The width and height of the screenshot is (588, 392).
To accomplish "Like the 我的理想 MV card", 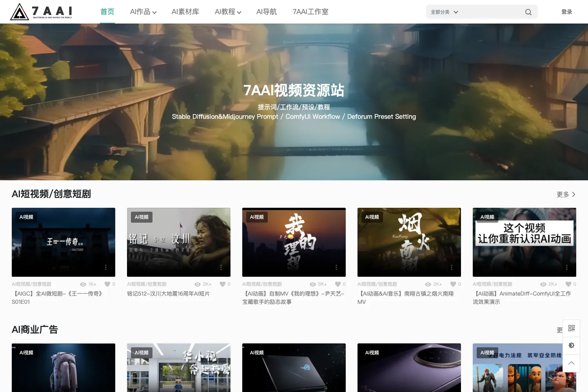I will [x=338, y=284].
